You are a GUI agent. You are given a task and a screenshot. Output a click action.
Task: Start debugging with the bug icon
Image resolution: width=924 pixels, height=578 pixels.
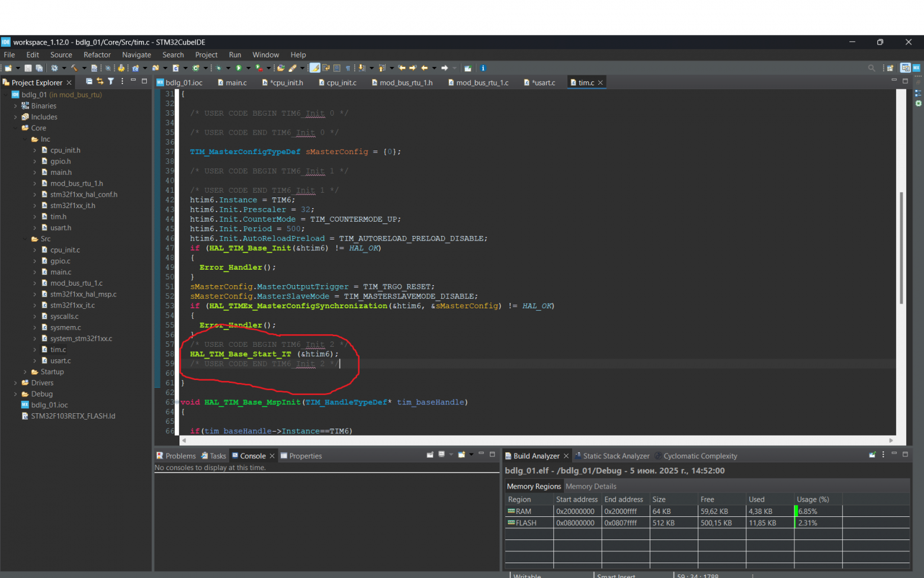tap(218, 68)
